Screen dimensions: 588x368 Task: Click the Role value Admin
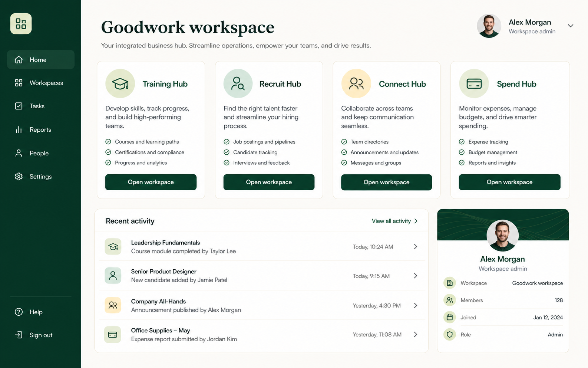(555, 335)
